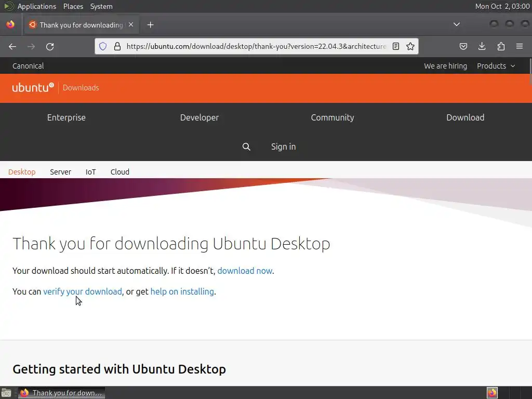Click the show desktop icon in bottom panel
The width and height of the screenshot is (532, 399).
click(6, 393)
